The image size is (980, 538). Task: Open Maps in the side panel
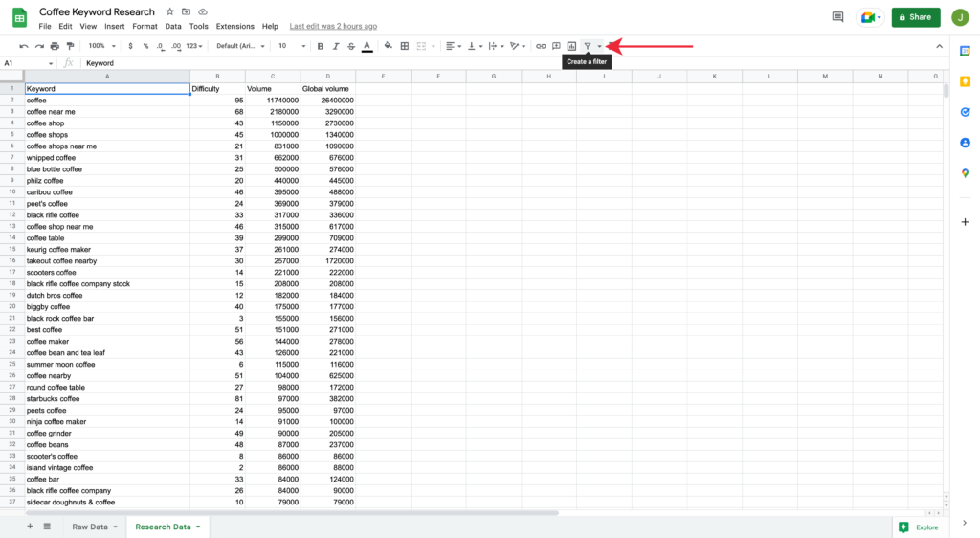point(965,173)
